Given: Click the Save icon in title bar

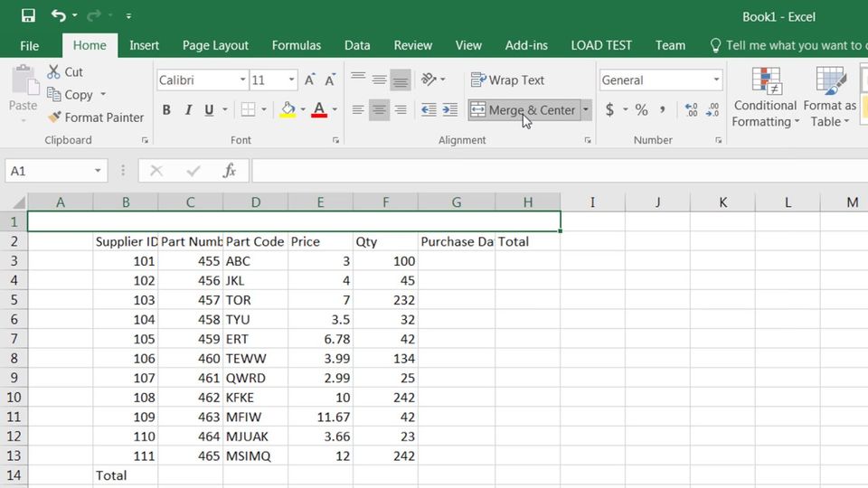Looking at the screenshot, I should pos(28,15).
